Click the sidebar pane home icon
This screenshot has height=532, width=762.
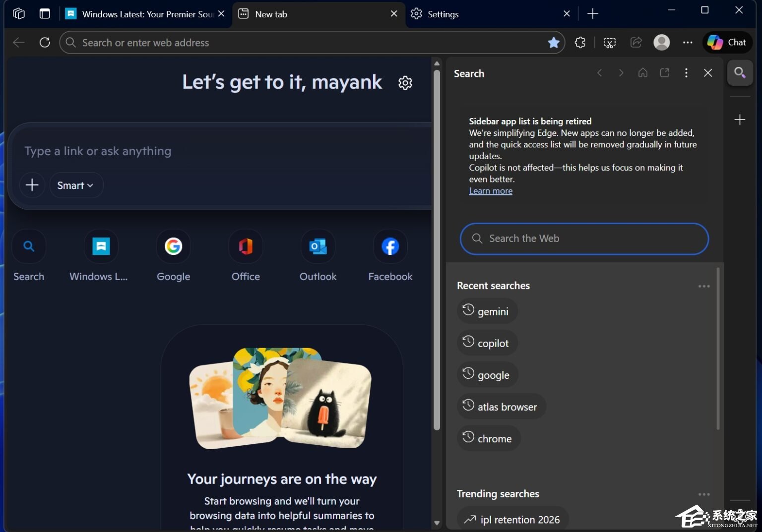[643, 73]
